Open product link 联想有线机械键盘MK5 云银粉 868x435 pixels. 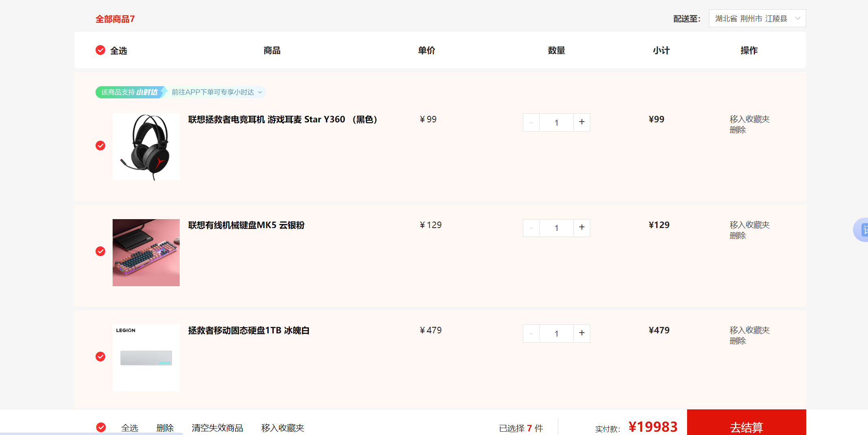[x=246, y=225]
